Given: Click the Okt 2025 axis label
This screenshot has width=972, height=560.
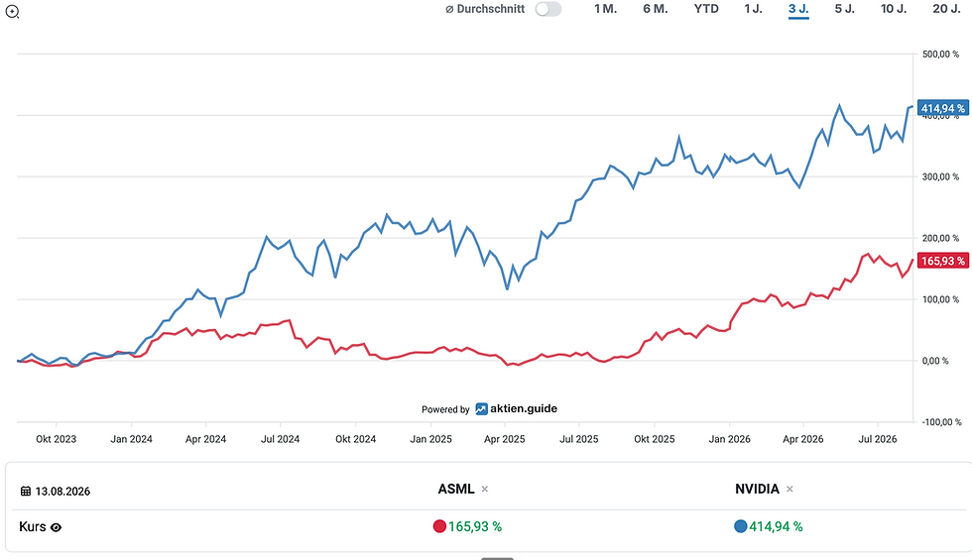Looking at the screenshot, I should tap(654, 439).
